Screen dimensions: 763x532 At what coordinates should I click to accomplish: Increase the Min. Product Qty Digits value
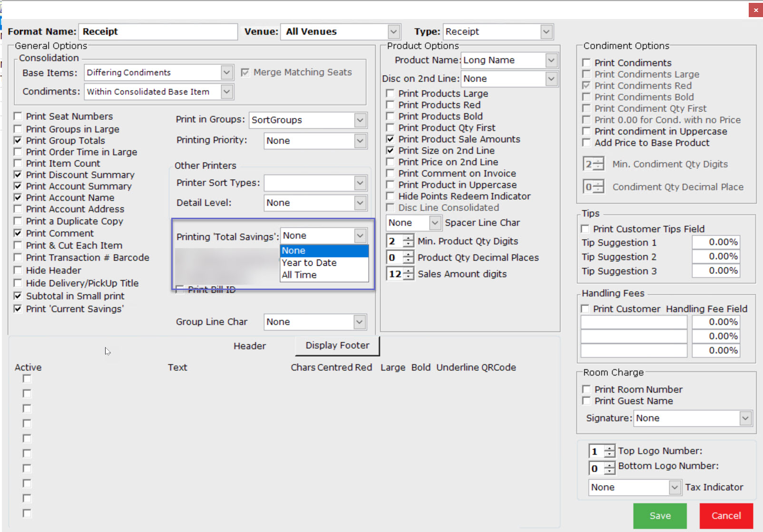[x=408, y=238]
